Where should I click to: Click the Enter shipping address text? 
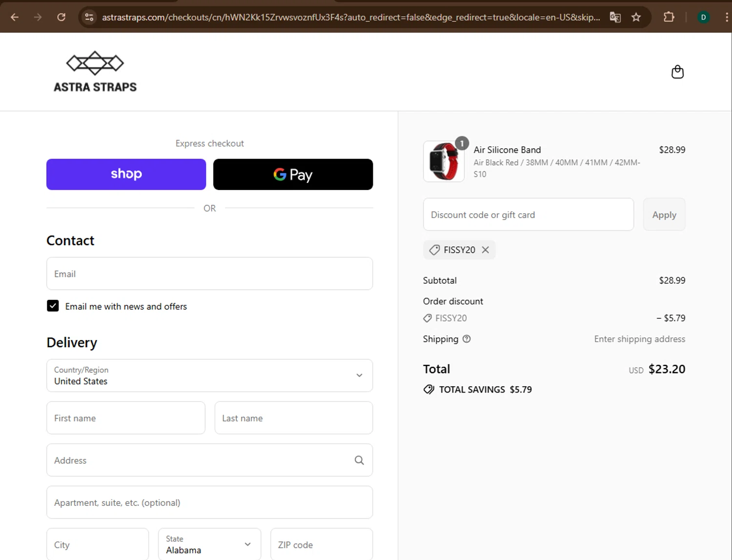(x=639, y=339)
